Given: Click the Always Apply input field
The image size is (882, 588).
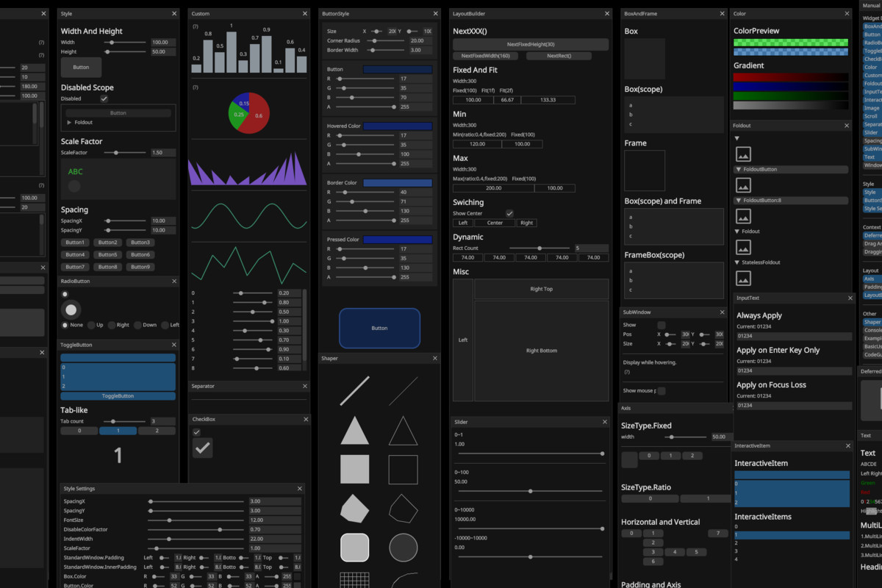Looking at the screenshot, I should (794, 336).
